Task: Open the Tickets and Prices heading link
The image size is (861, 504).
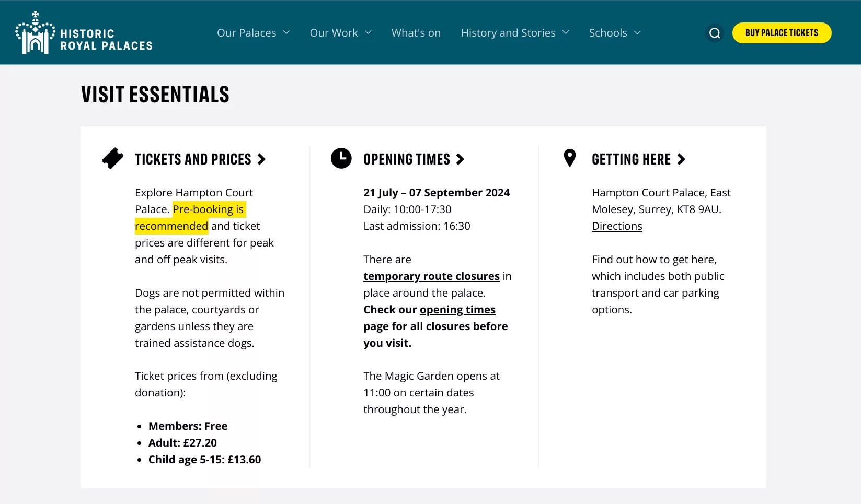Action: click(x=193, y=159)
